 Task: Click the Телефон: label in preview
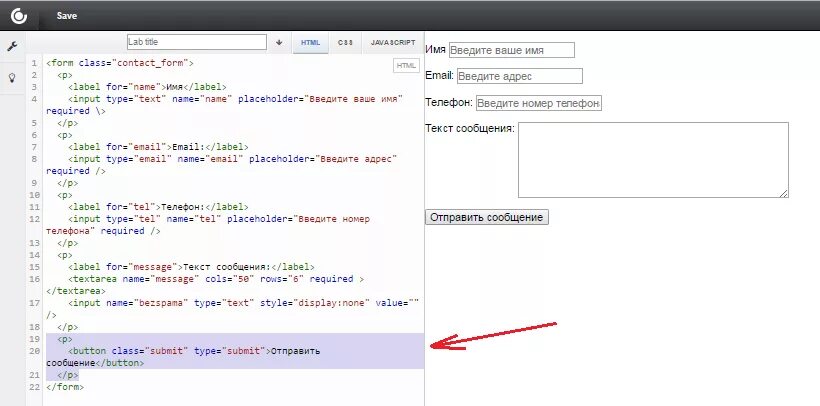tap(449, 103)
